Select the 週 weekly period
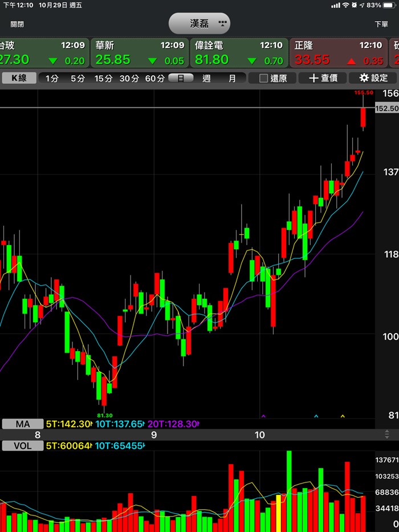Image resolution: width=399 pixels, height=532 pixels. point(206,78)
